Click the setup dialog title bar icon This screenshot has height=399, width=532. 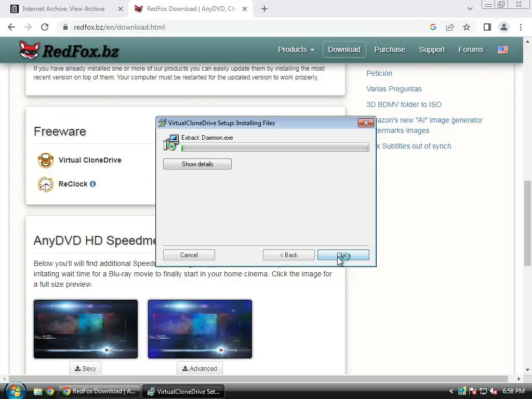(163, 123)
